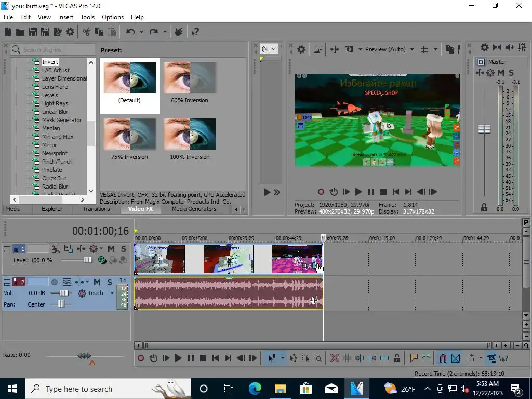Screen dimensions: 532x399
Task: Mute video track 1
Action: 111,249
